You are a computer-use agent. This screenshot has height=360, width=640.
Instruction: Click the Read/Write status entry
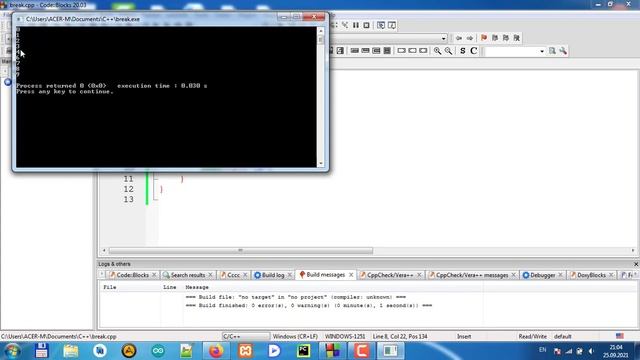point(532,337)
